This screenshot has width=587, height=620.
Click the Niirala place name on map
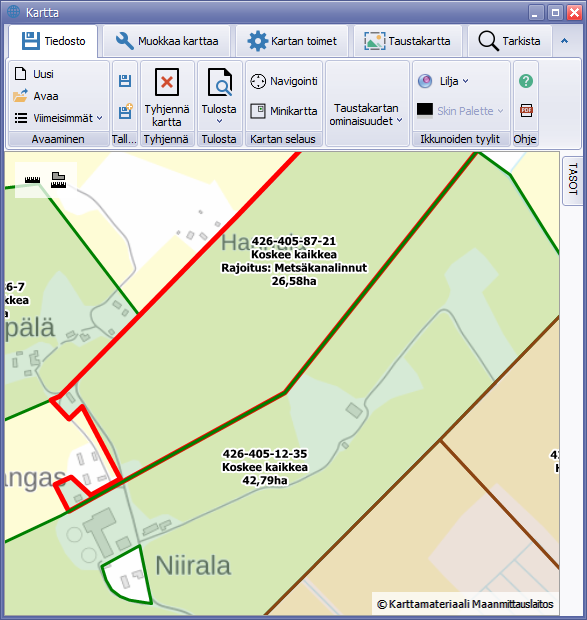tap(193, 565)
